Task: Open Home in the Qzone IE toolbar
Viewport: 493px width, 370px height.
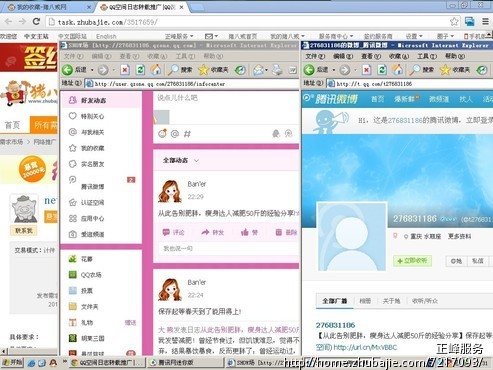Action: pyautogui.click(x=155, y=70)
